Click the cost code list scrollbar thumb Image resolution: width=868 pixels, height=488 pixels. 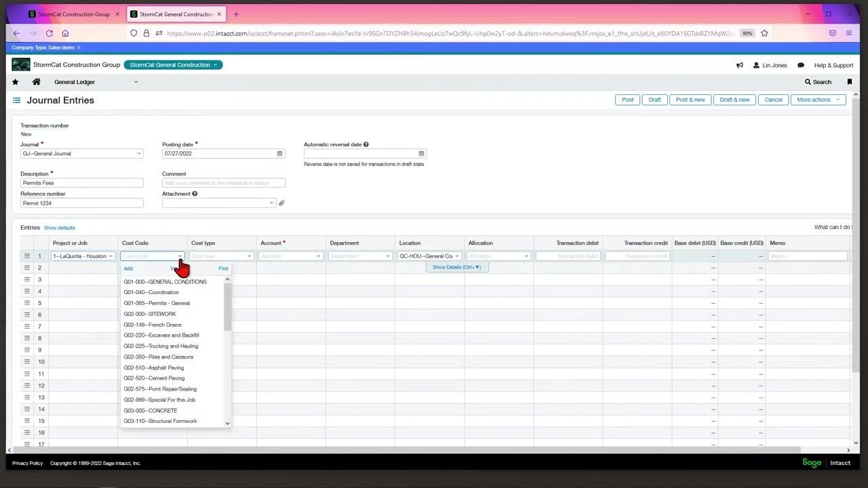[228, 306]
